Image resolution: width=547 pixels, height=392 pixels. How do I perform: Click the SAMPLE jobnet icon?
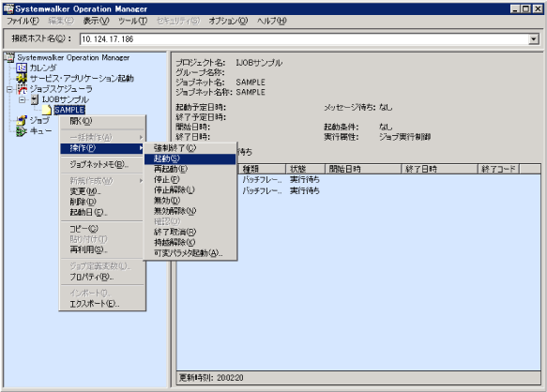(46, 111)
